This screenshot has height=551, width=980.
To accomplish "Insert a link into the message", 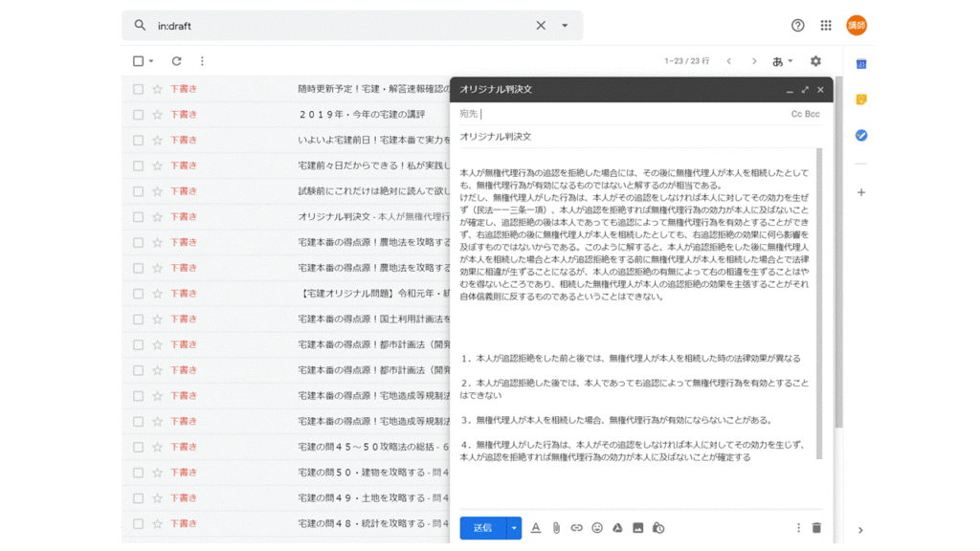I will (x=576, y=528).
